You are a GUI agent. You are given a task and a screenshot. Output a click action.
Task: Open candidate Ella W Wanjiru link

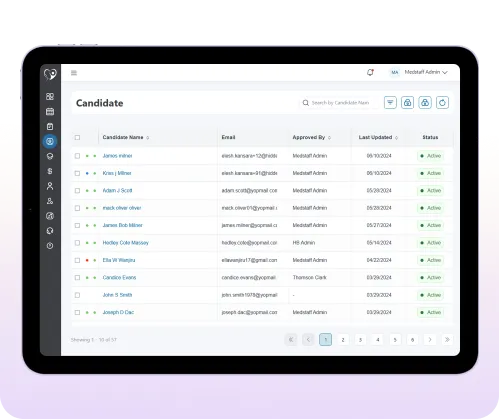[x=119, y=260]
